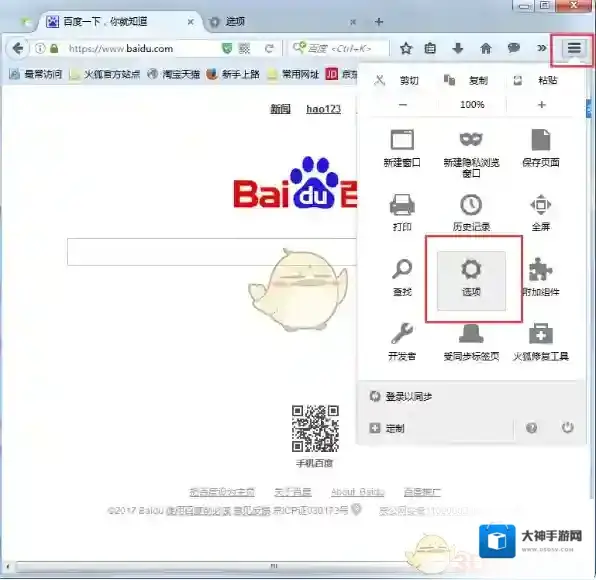596x580 pixels.
Task: Choose 剪切 (Cut) in menu
Action: [x=397, y=81]
